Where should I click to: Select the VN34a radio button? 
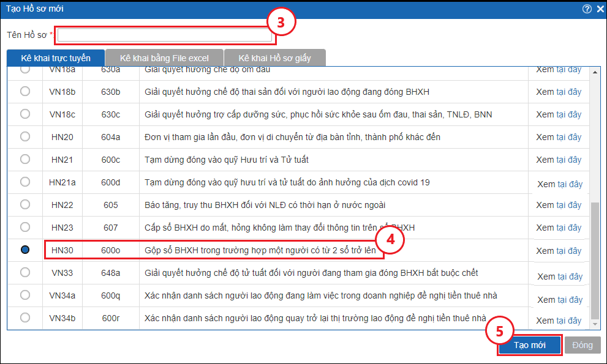[x=25, y=295]
